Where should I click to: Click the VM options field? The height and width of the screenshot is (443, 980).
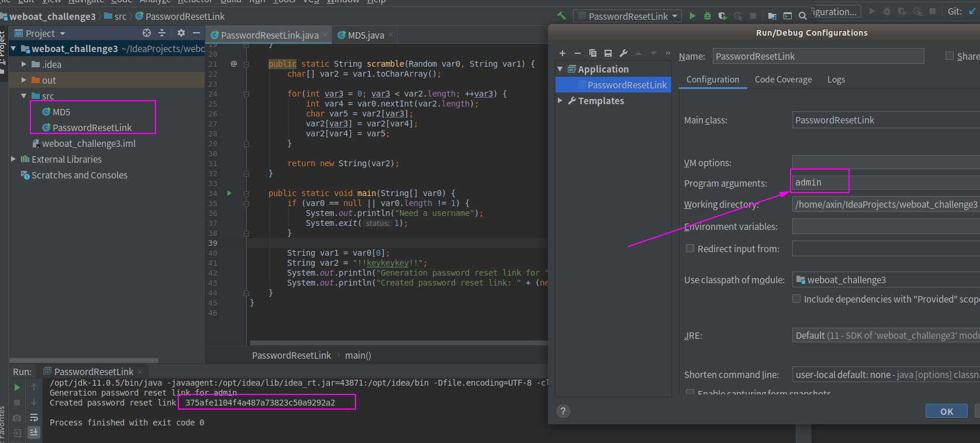click(886, 163)
